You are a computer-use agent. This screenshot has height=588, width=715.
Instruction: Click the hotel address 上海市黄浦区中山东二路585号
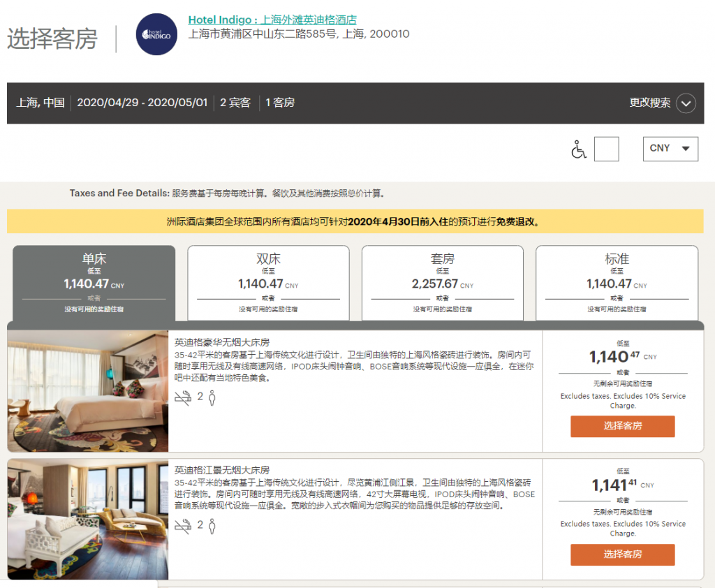[x=299, y=34]
